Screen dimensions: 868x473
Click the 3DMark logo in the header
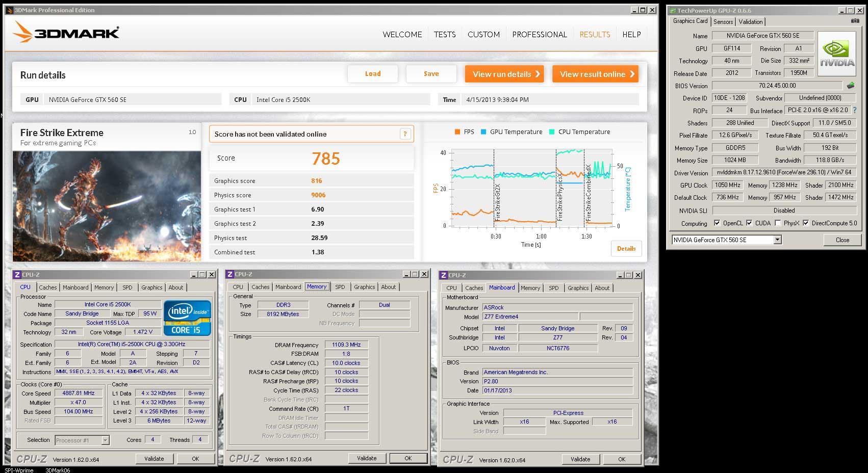coord(66,32)
